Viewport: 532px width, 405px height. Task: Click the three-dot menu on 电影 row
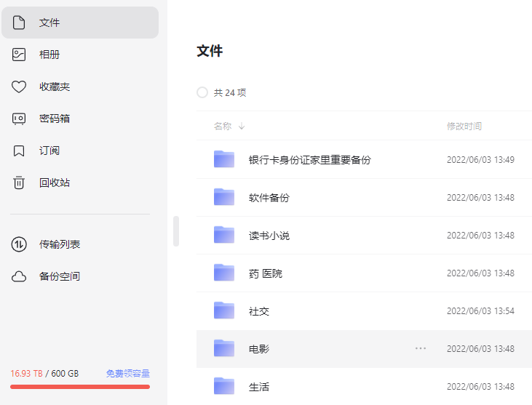click(x=421, y=348)
